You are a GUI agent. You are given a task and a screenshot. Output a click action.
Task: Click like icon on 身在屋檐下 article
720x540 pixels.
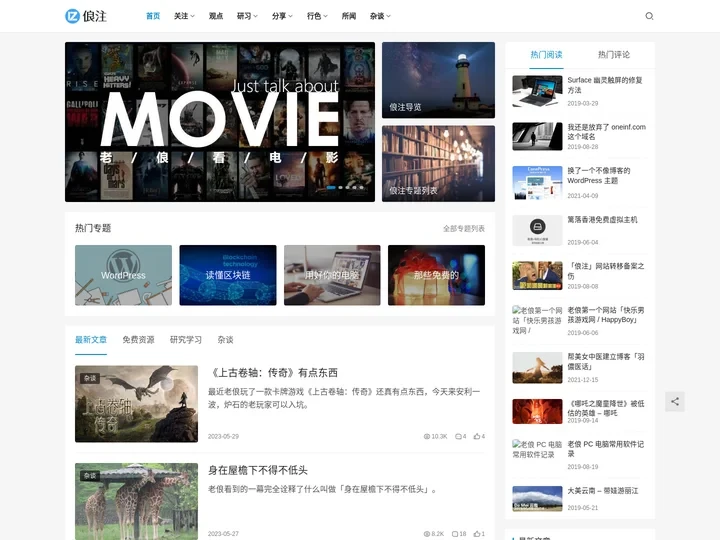(477, 534)
